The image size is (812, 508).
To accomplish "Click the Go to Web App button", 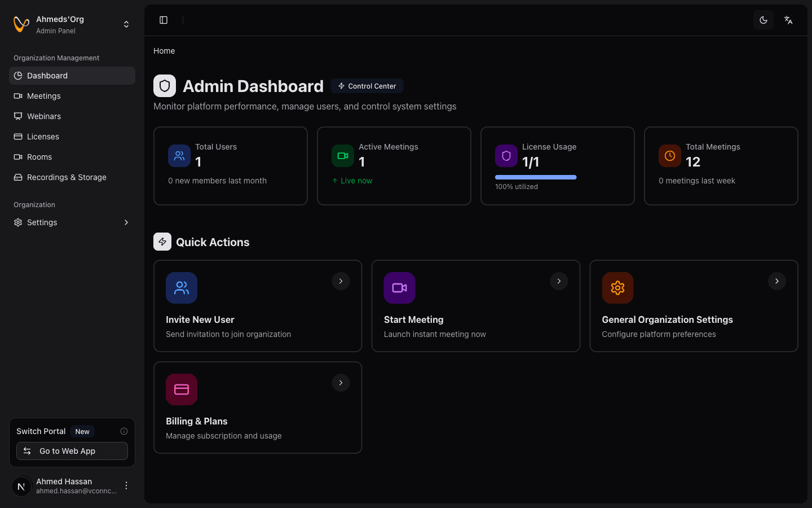I will [72, 451].
